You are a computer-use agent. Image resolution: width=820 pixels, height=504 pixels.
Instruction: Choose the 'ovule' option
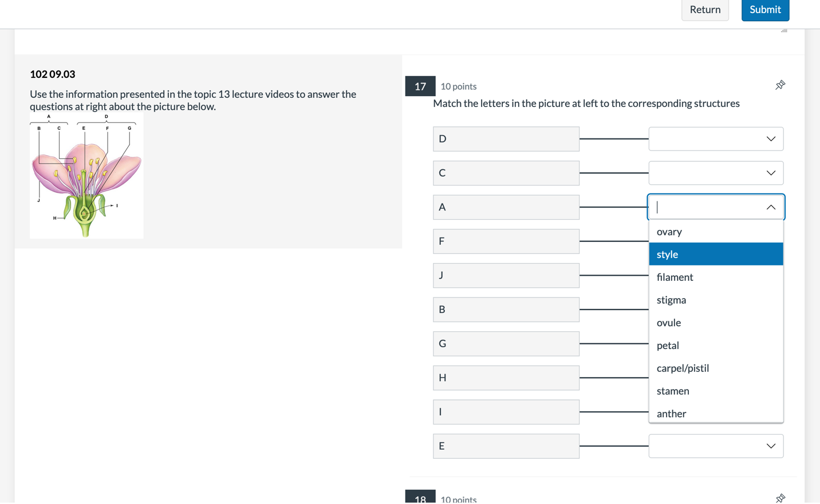669,323
